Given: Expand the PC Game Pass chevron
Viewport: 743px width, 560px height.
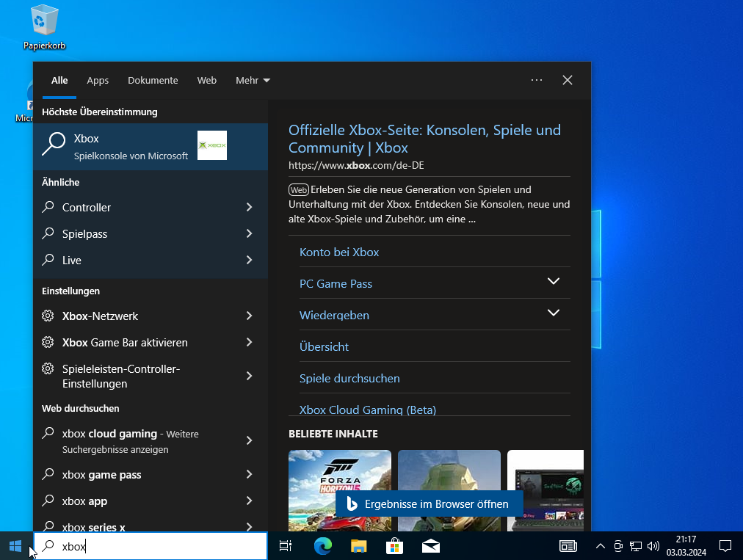Looking at the screenshot, I should (x=553, y=281).
